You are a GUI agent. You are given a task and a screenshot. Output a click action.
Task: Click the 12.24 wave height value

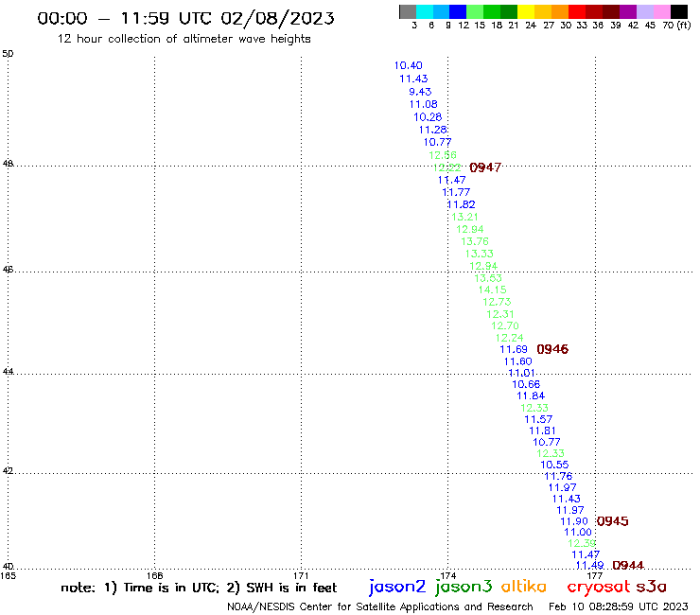(509, 338)
